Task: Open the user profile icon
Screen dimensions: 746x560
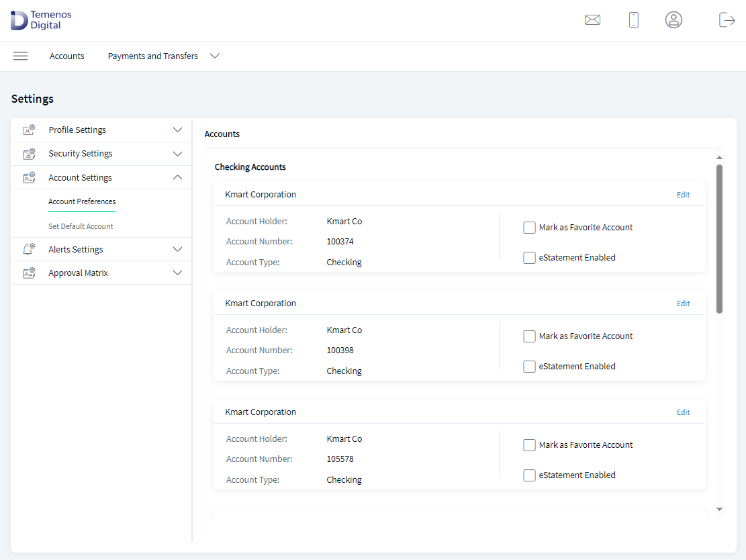Action: coord(673,20)
